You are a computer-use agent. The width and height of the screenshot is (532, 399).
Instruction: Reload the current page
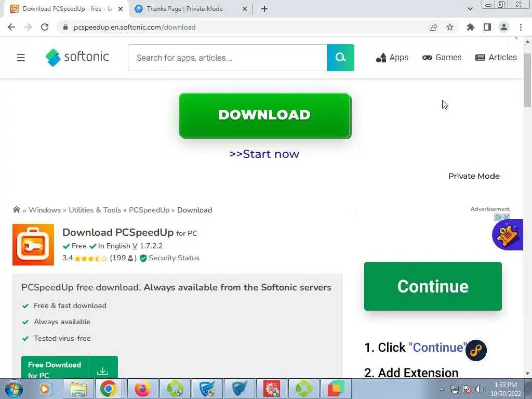[45, 27]
